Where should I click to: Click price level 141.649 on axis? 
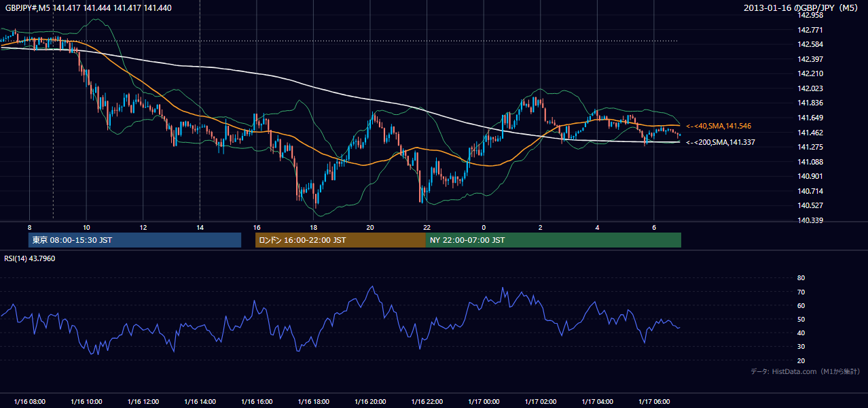(810, 118)
